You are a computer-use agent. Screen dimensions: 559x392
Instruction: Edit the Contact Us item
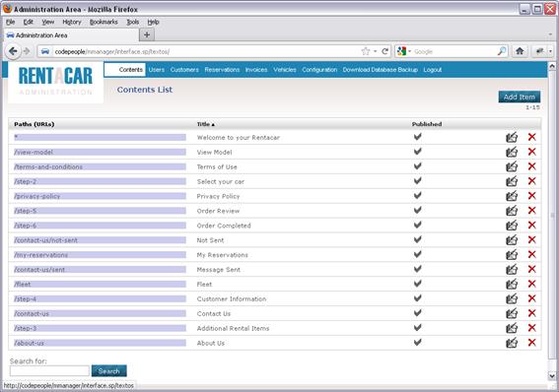[x=512, y=313]
